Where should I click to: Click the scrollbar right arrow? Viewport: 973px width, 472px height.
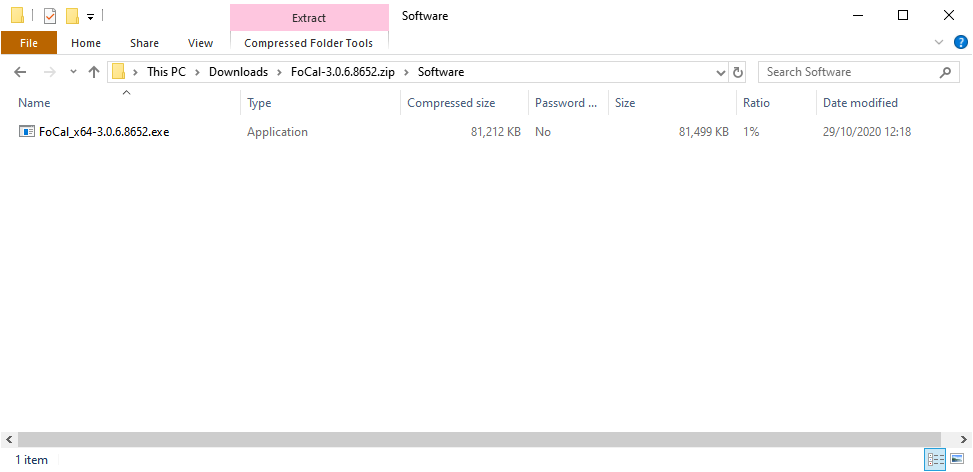tap(964, 439)
